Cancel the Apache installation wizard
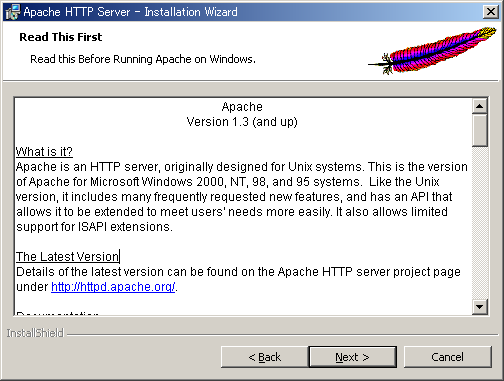 (x=448, y=357)
